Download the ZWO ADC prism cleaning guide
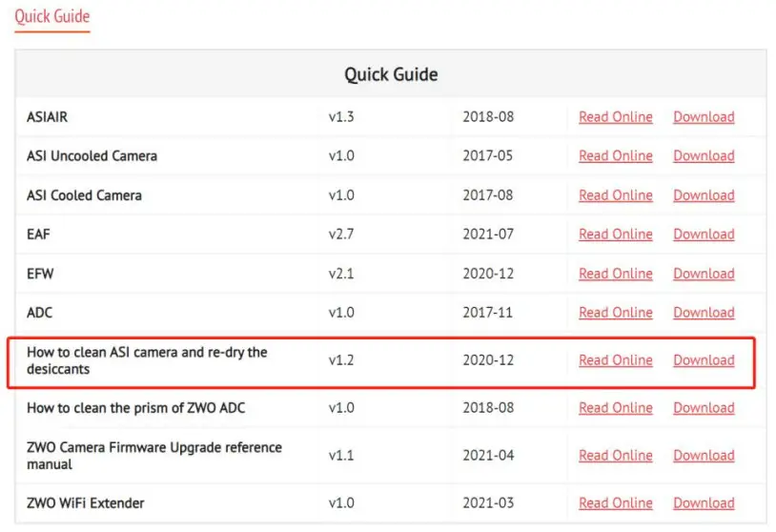The image size is (776, 532). point(704,408)
